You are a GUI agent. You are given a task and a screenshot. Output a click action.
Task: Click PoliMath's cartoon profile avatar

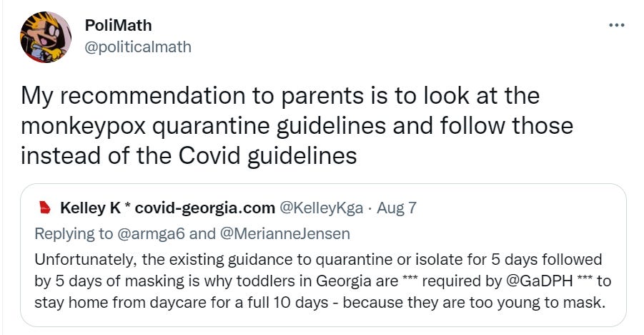point(46,37)
